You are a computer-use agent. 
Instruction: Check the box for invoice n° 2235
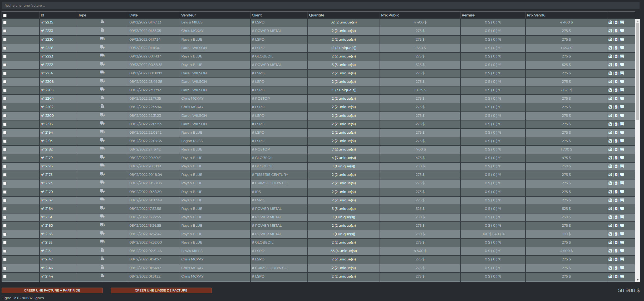pos(5,23)
